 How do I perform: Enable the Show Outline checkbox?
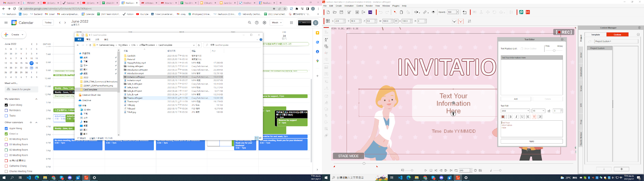point(522,49)
